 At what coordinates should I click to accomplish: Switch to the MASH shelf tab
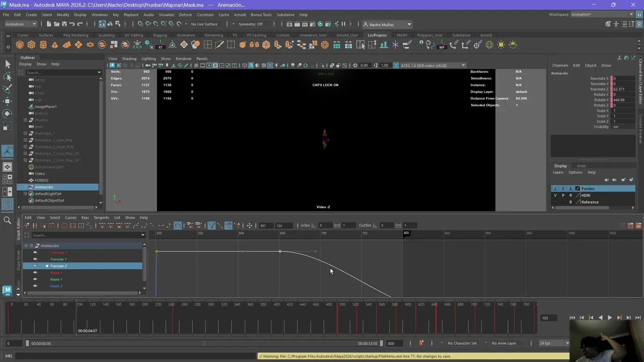click(x=401, y=35)
